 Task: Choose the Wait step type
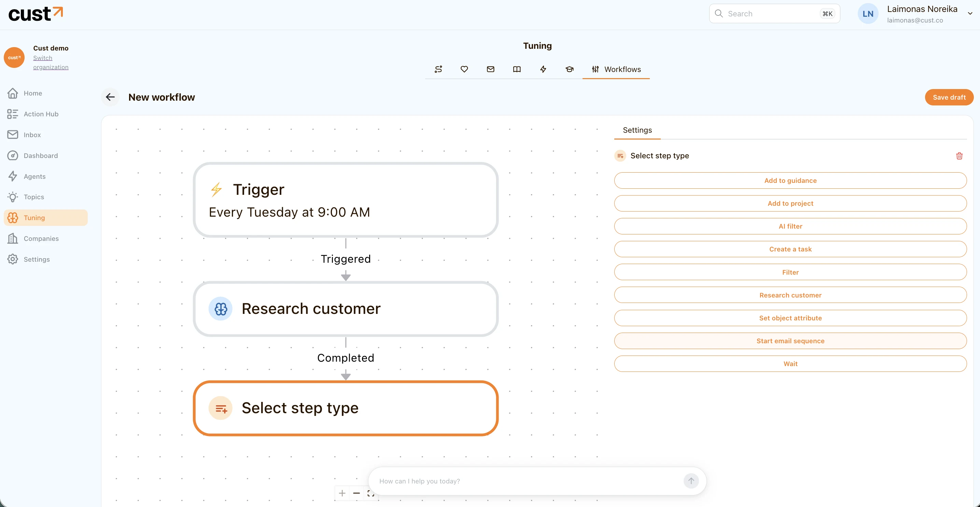pos(790,364)
